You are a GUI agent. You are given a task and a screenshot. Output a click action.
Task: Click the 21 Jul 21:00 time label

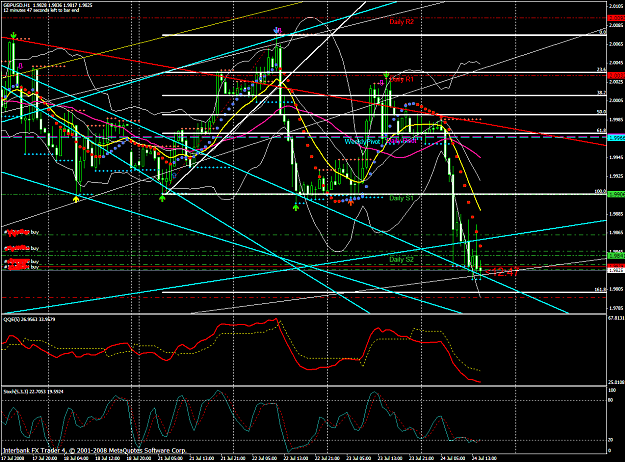234,458
